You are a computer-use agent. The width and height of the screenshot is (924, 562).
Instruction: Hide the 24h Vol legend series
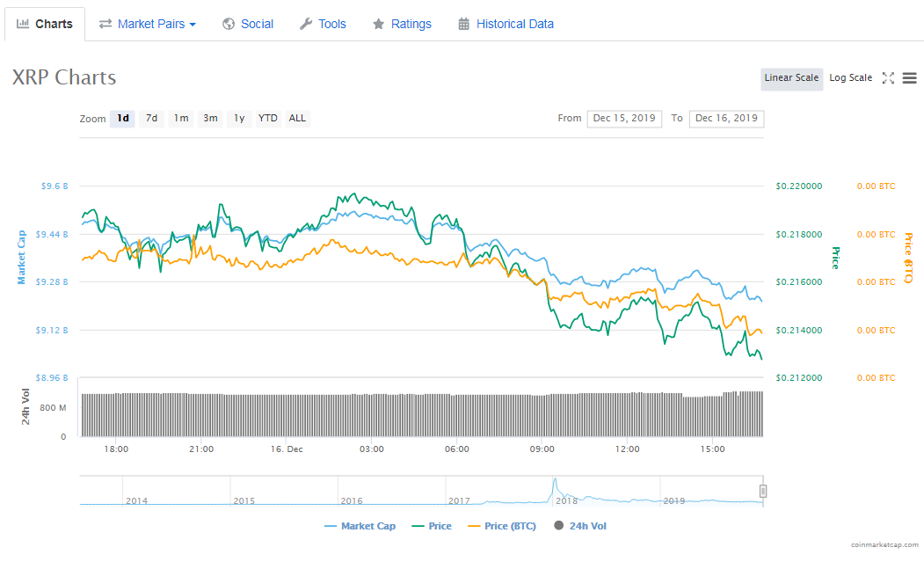pos(580,526)
